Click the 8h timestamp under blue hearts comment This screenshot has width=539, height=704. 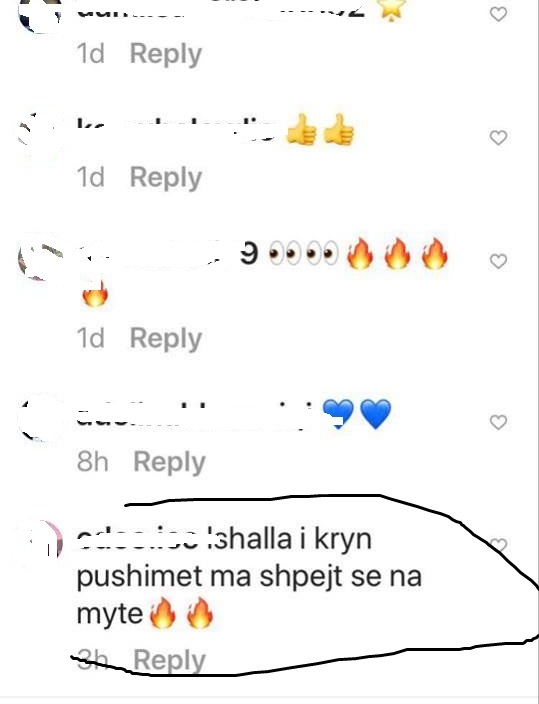93,462
